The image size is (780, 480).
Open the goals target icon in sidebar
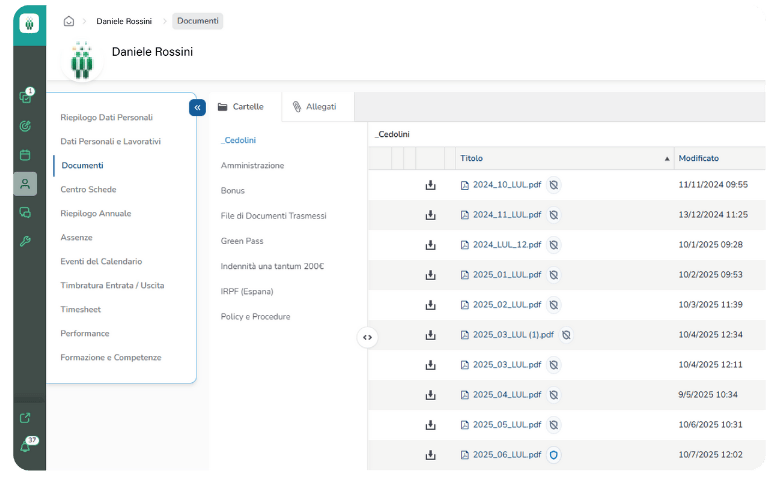coord(25,126)
